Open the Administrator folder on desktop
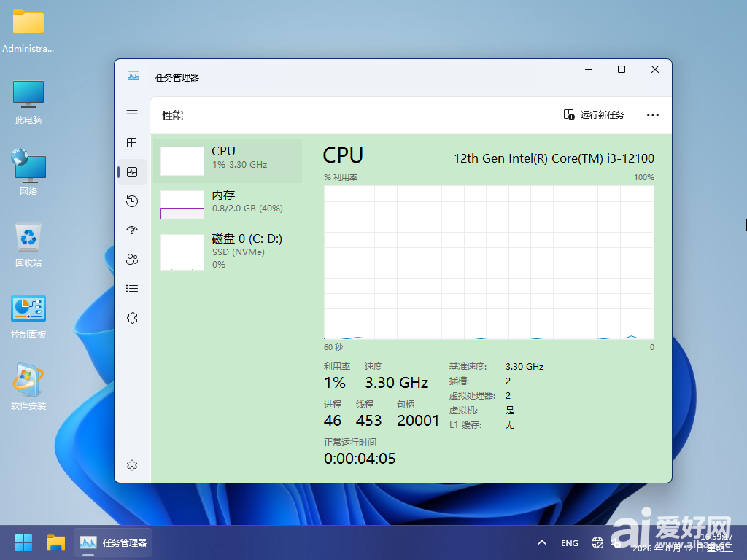 point(28,31)
